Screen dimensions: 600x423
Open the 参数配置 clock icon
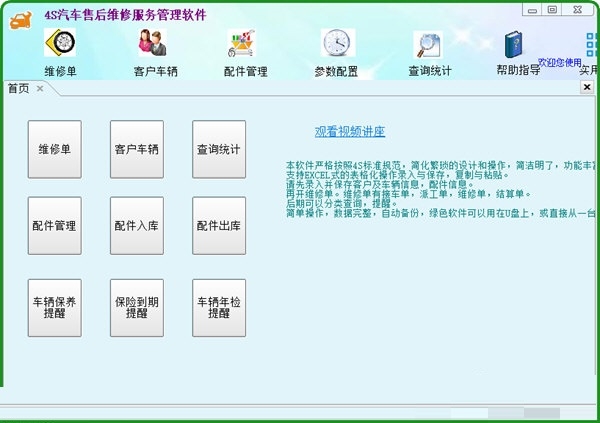tap(337, 43)
